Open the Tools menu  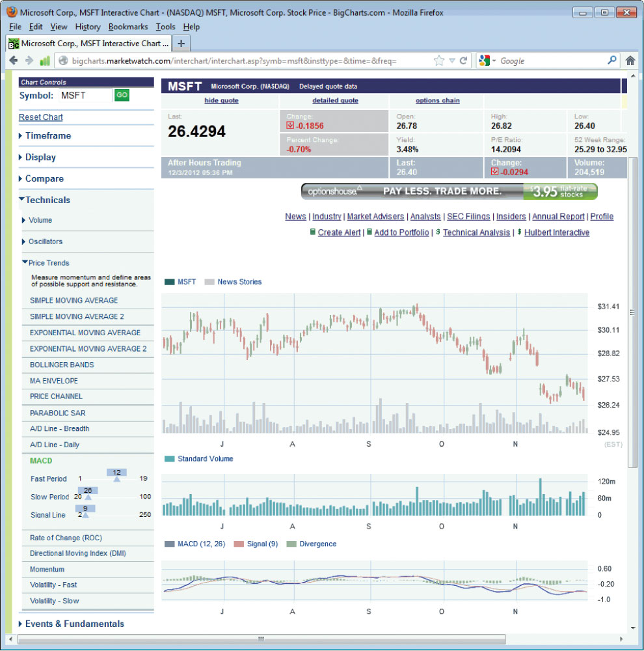coord(165,27)
